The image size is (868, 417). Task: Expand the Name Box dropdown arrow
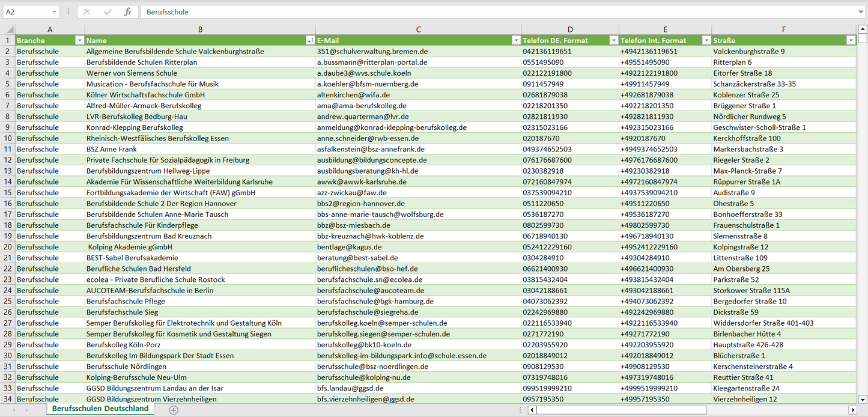[54, 12]
